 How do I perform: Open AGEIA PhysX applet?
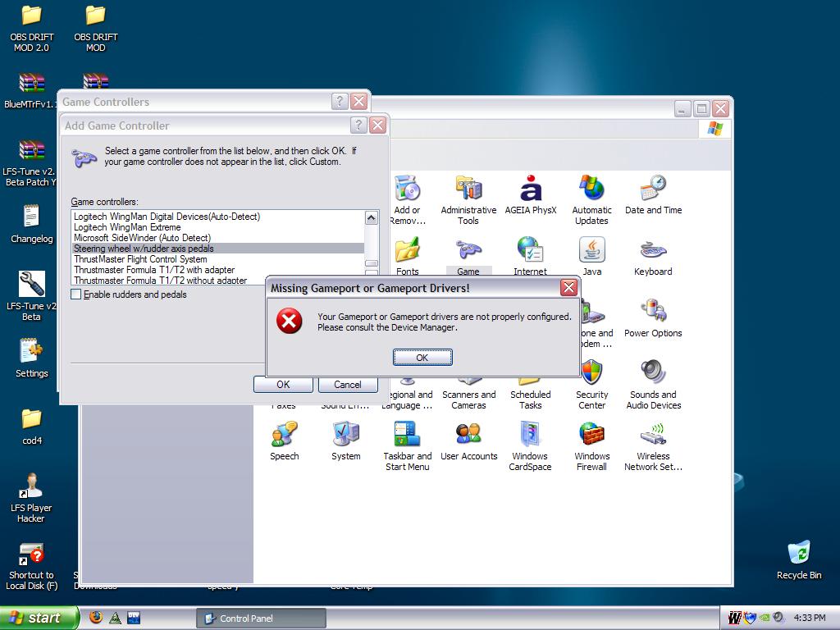(531, 195)
